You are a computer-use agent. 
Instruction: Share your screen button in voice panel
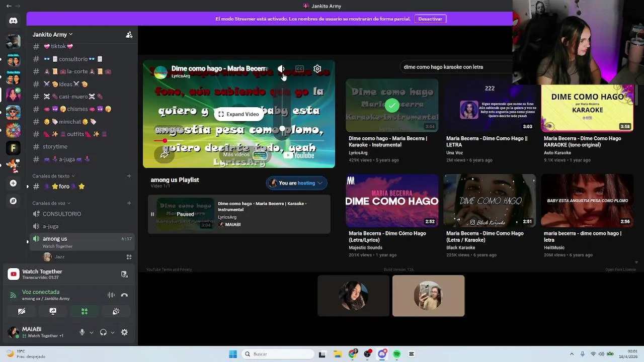(x=53, y=311)
